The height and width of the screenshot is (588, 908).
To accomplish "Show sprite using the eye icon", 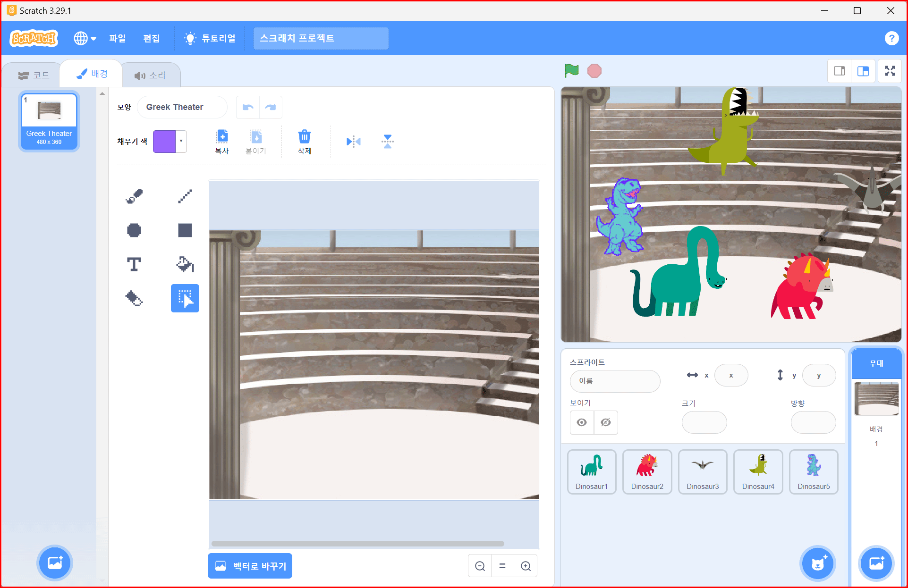I will [x=582, y=422].
